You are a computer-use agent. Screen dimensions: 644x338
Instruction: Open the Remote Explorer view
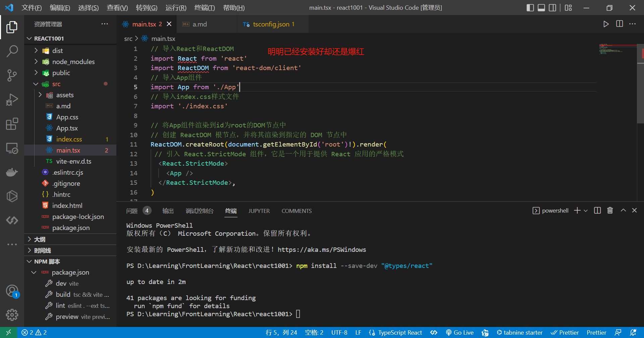tap(12, 148)
